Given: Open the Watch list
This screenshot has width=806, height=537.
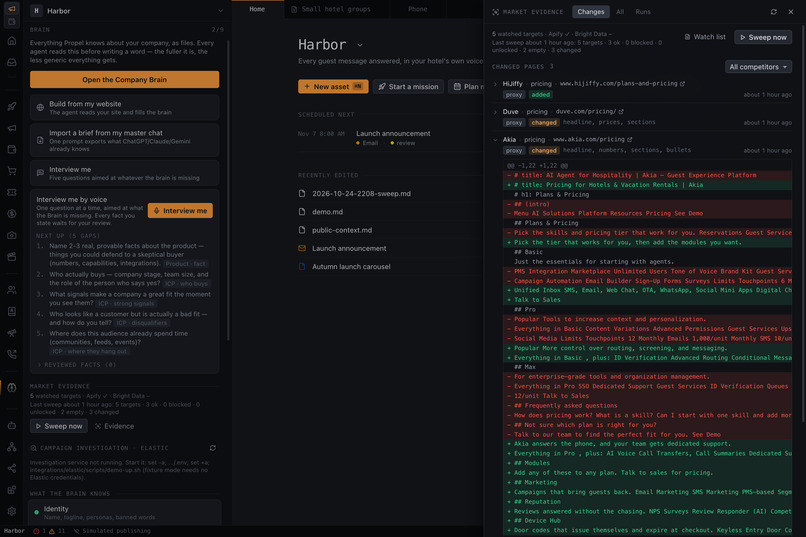Looking at the screenshot, I should [705, 37].
